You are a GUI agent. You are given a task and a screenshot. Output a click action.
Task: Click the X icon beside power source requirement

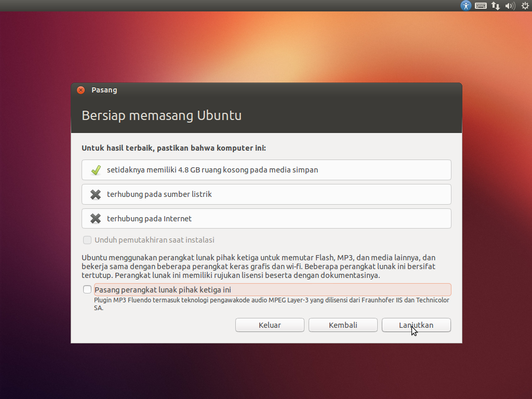[x=96, y=194]
